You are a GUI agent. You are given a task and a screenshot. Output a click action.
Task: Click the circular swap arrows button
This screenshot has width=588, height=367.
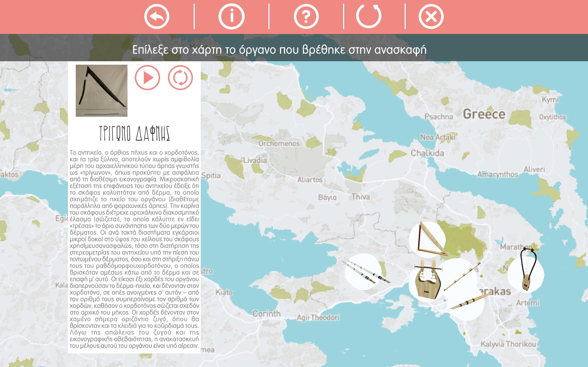180,78
